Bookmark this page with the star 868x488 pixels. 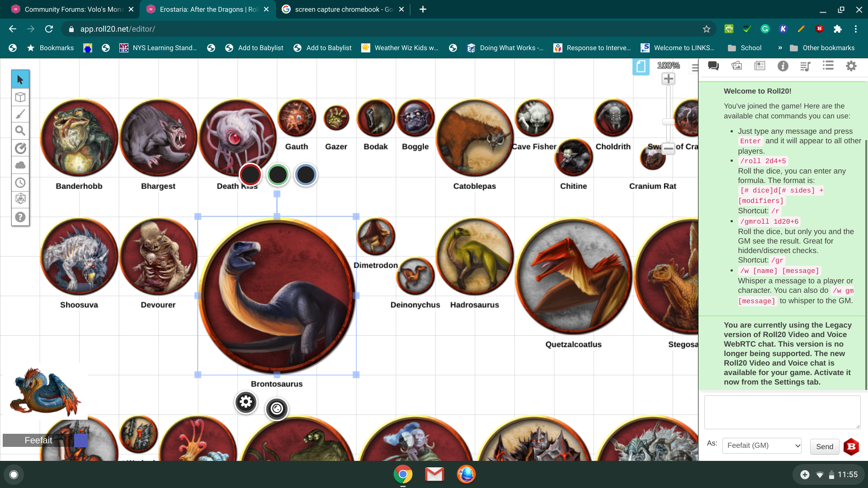(x=707, y=29)
